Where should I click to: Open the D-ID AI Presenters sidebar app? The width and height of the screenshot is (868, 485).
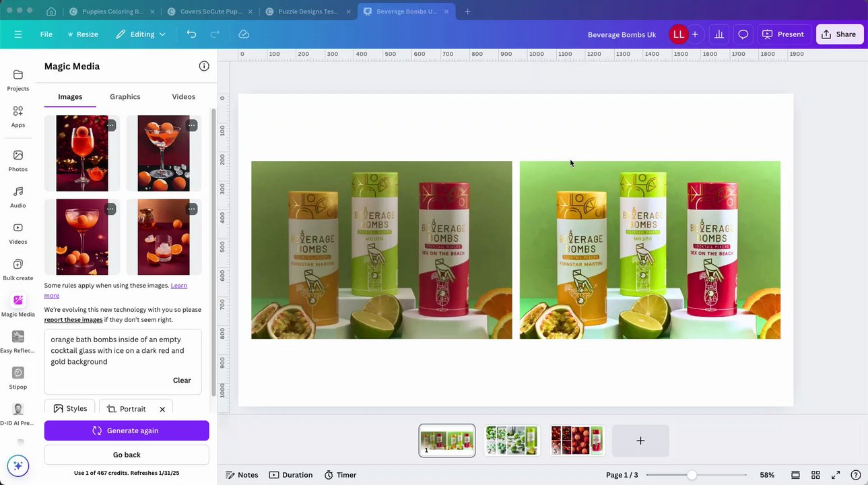[18, 416]
